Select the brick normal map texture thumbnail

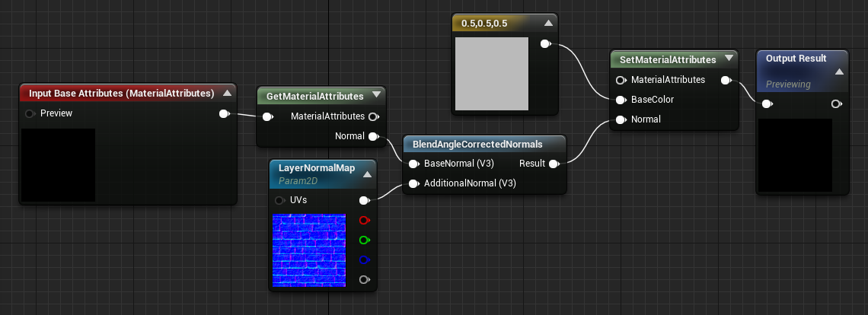click(309, 250)
